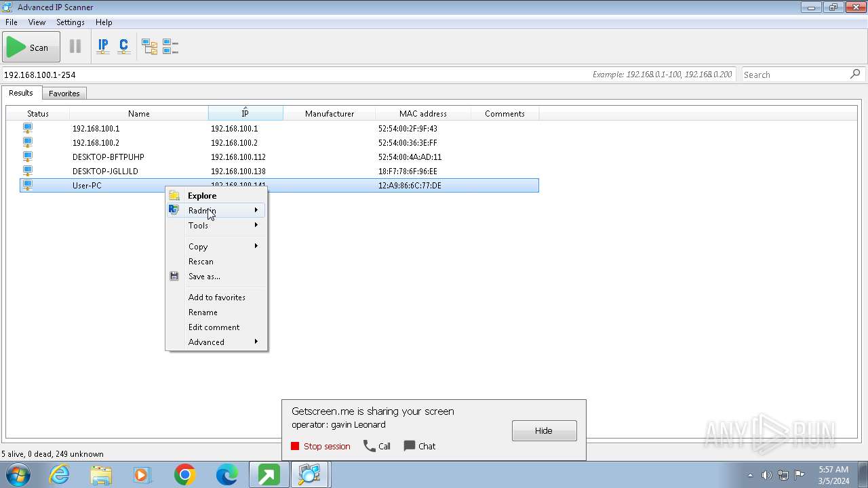The height and width of the screenshot is (488, 868).
Task: Click the Save as floppy disk icon
Action: pyautogui.click(x=174, y=277)
